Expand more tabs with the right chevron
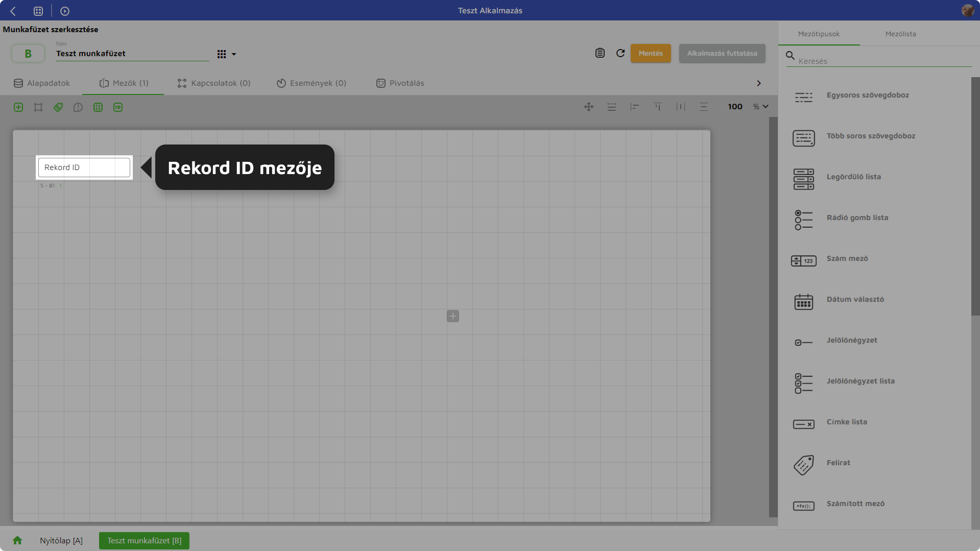 758,83
